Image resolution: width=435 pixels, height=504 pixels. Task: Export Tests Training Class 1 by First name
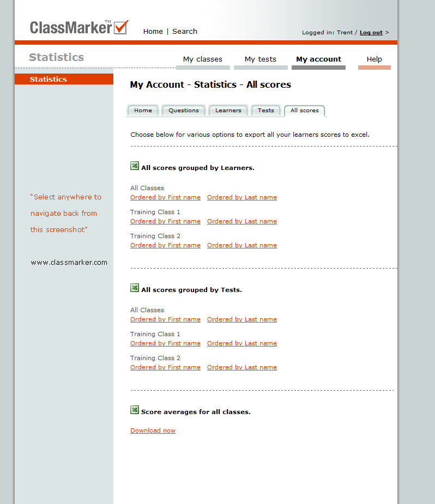tap(165, 343)
